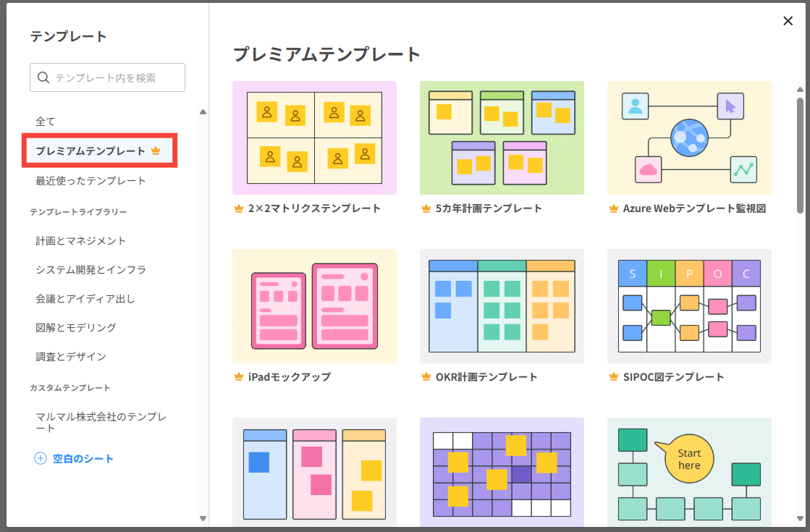This screenshot has height=532, width=810.
Task: Open マルマル株式会社のテンプレート
Action: pyautogui.click(x=101, y=422)
